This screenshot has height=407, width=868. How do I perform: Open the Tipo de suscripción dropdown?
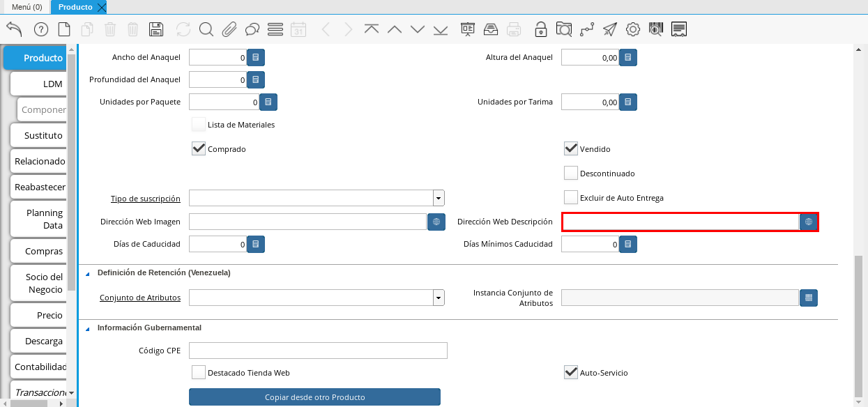(439, 198)
